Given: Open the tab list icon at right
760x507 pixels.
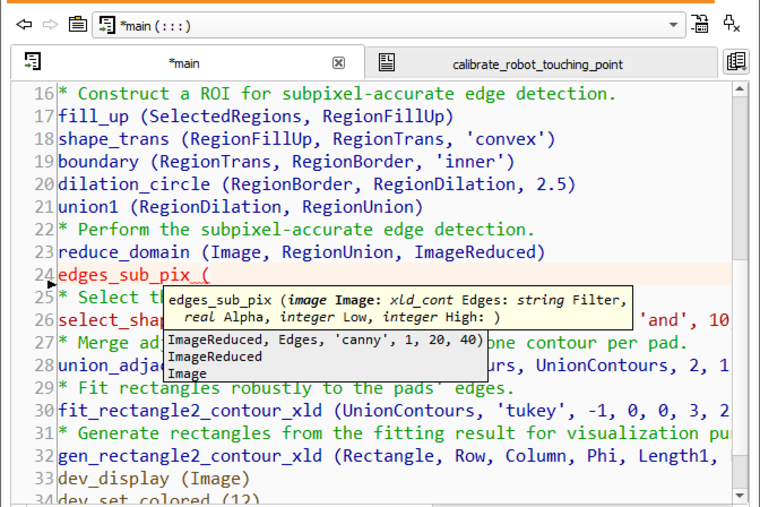Looking at the screenshot, I should tap(736, 62).
